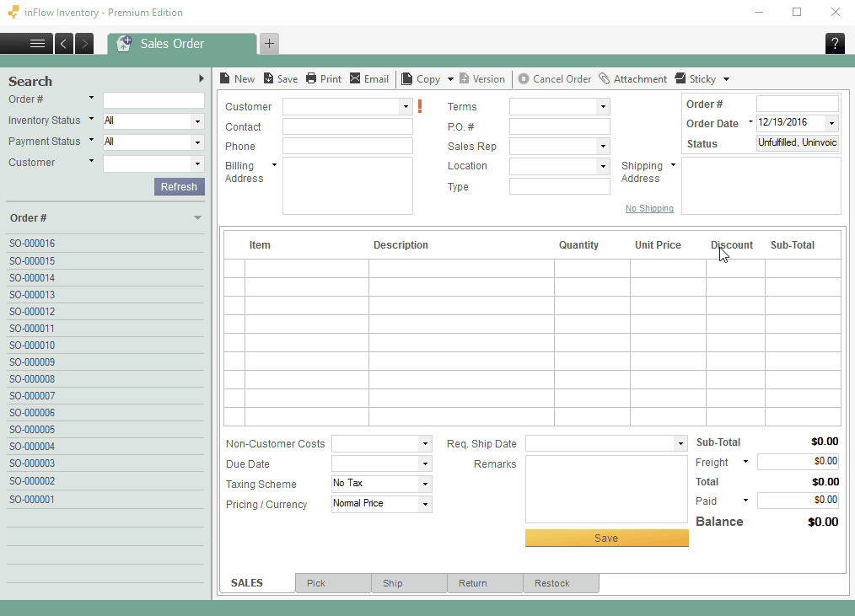Select the SALES tab
Viewport: 855px width, 616px height.
pyautogui.click(x=257, y=583)
